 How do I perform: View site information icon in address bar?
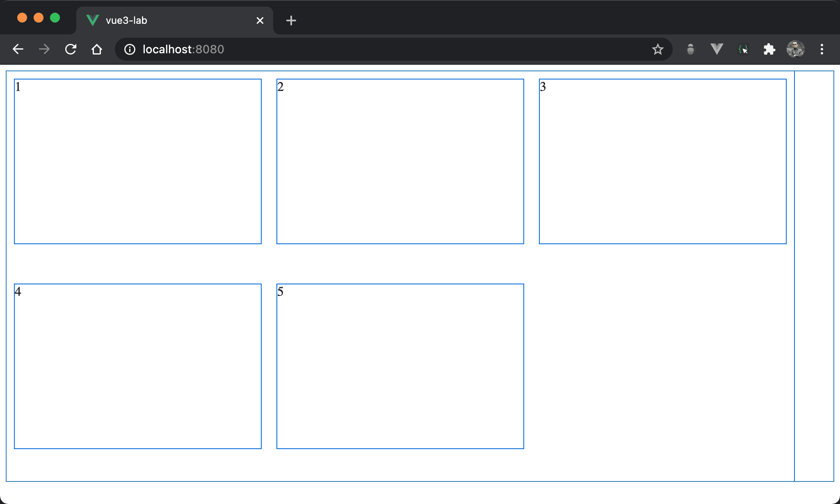130,49
